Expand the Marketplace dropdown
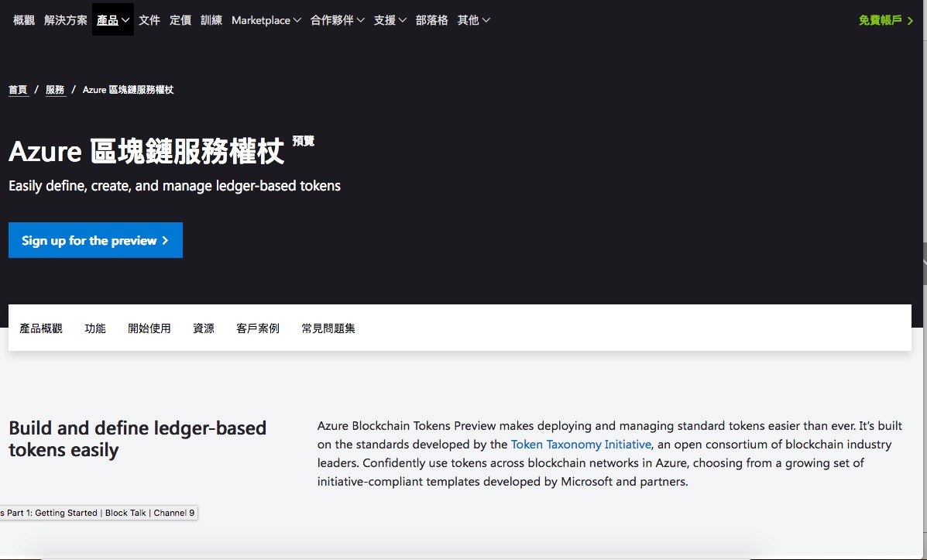Viewport: 927px width, 560px height. point(266,20)
